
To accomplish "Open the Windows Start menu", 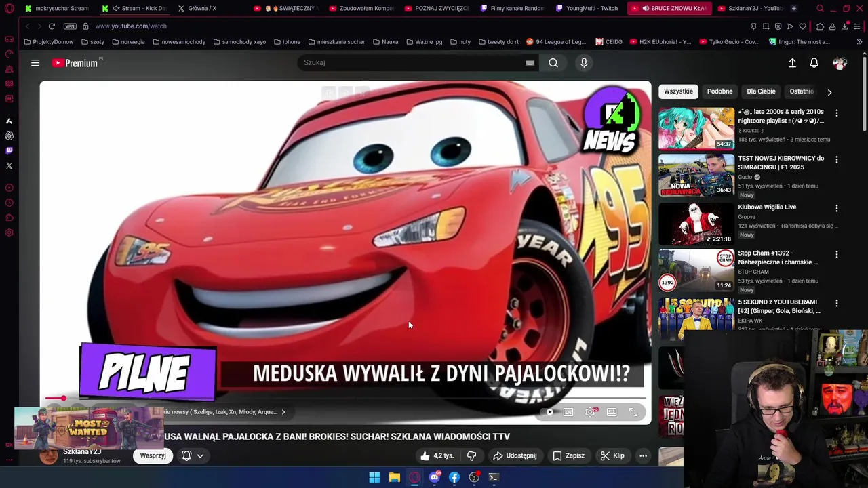I will [374, 478].
